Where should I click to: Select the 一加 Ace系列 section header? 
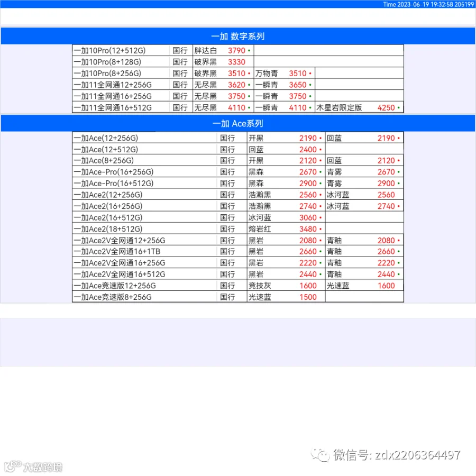237,123
